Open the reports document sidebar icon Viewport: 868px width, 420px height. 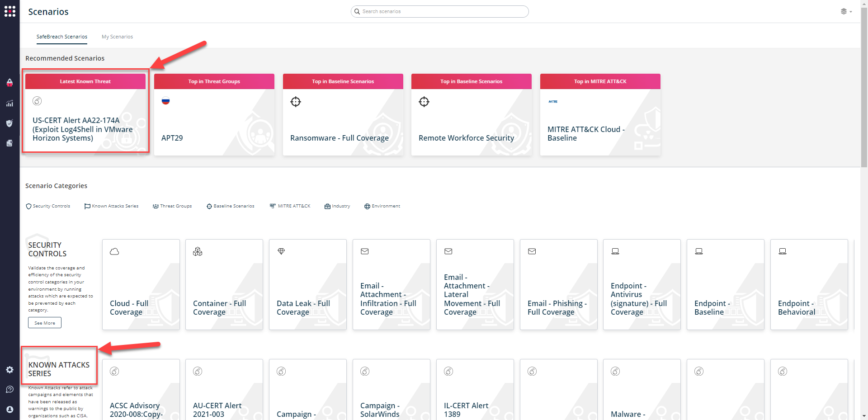(x=9, y=143)
